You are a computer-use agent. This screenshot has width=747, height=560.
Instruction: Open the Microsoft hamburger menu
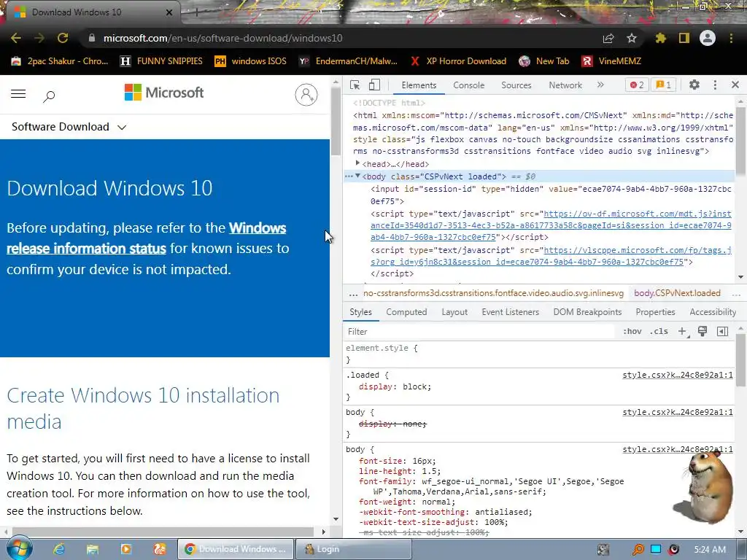tap(18, 94)
